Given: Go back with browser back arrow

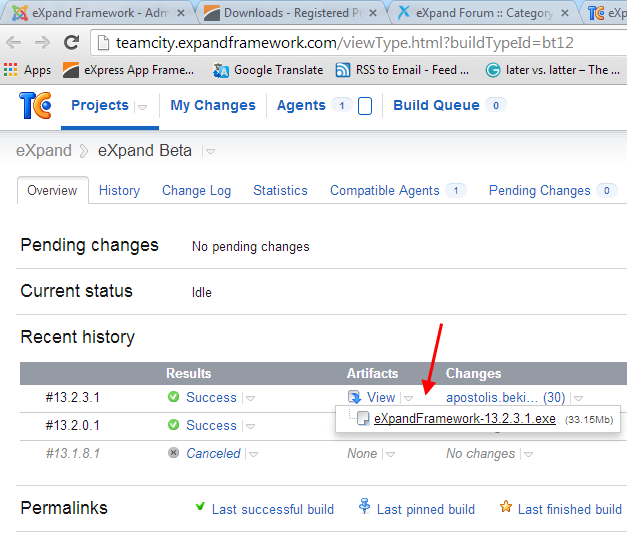Looking at the screenshot, I should pyautogui.click(x=14, y=42).
